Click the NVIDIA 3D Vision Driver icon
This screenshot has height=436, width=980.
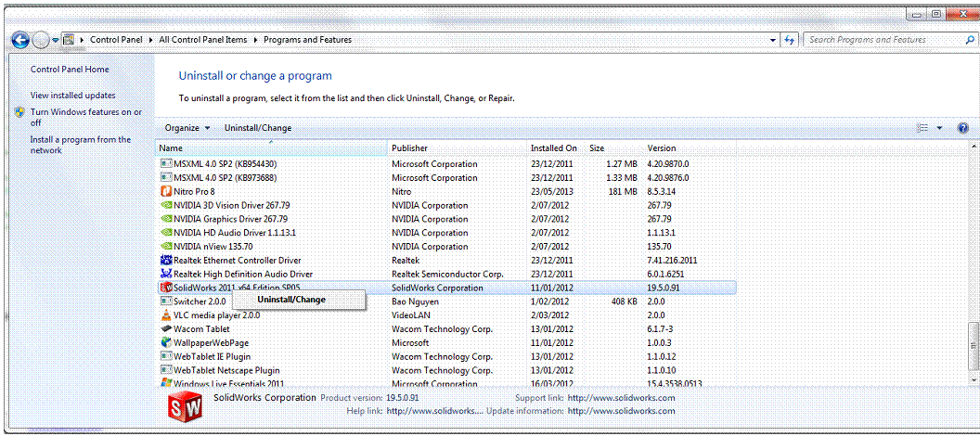(x=166, y=206)
